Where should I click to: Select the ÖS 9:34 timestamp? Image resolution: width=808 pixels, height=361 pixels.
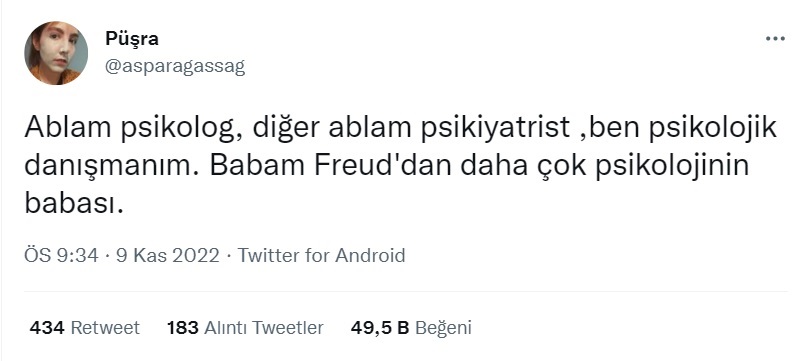(61, 255)
